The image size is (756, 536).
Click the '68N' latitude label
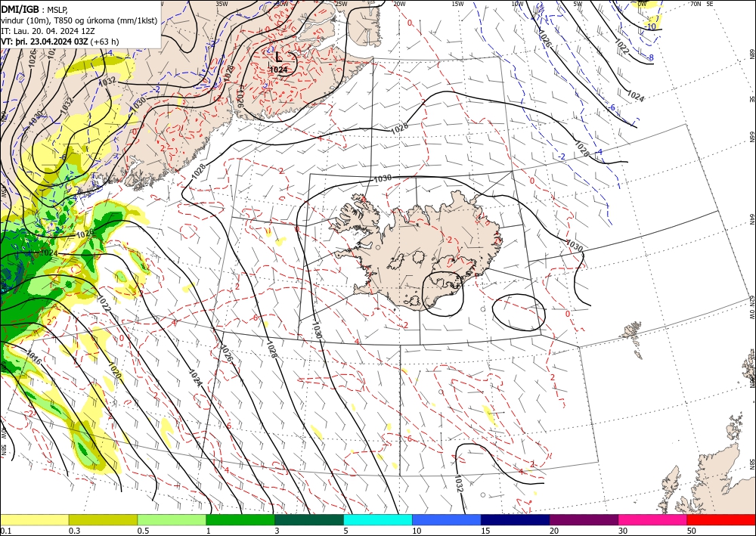751,54
